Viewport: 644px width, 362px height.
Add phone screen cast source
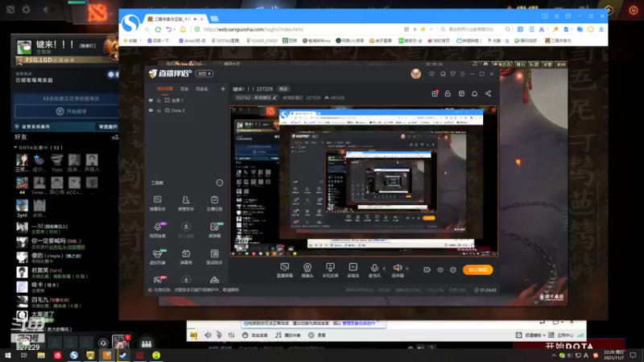(330, 270)
